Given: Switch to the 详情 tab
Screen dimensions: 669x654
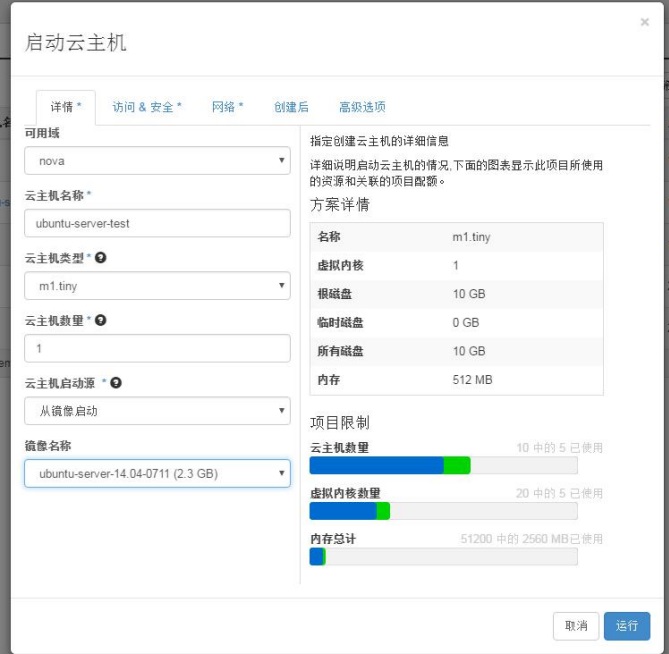Looking at the screenshot, I should [66, 107].
